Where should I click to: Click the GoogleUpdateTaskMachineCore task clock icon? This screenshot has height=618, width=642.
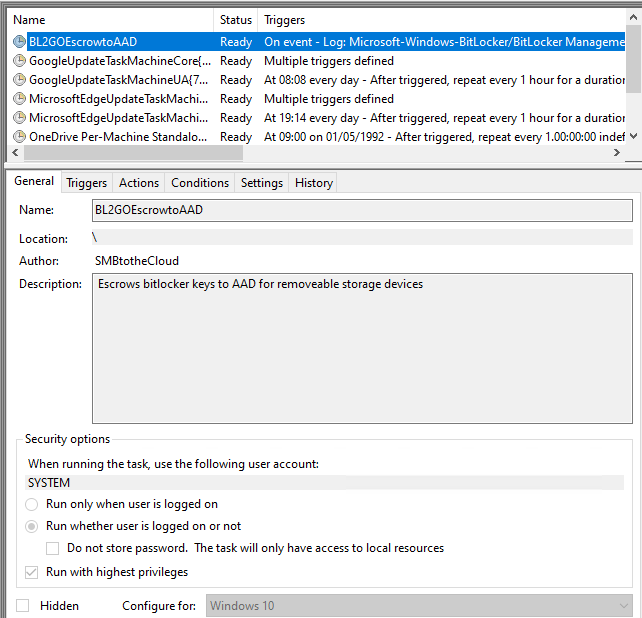(x=19, y=61)
